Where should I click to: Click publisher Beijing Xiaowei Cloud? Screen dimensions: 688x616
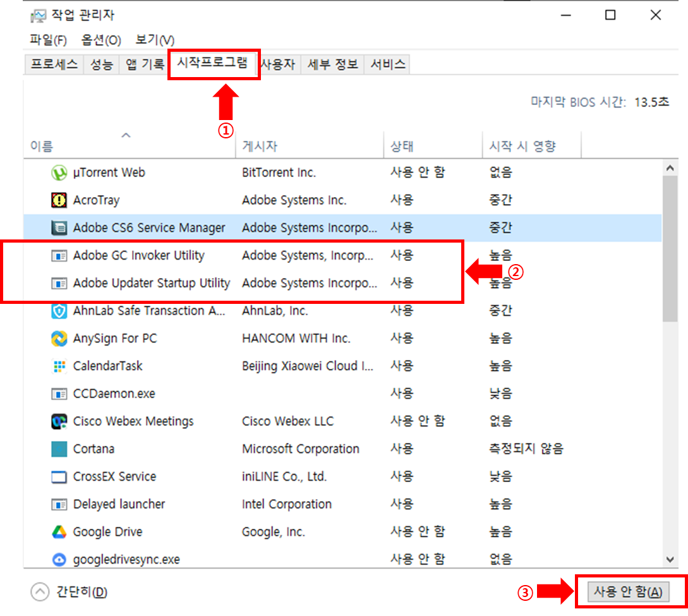point(308,366)
